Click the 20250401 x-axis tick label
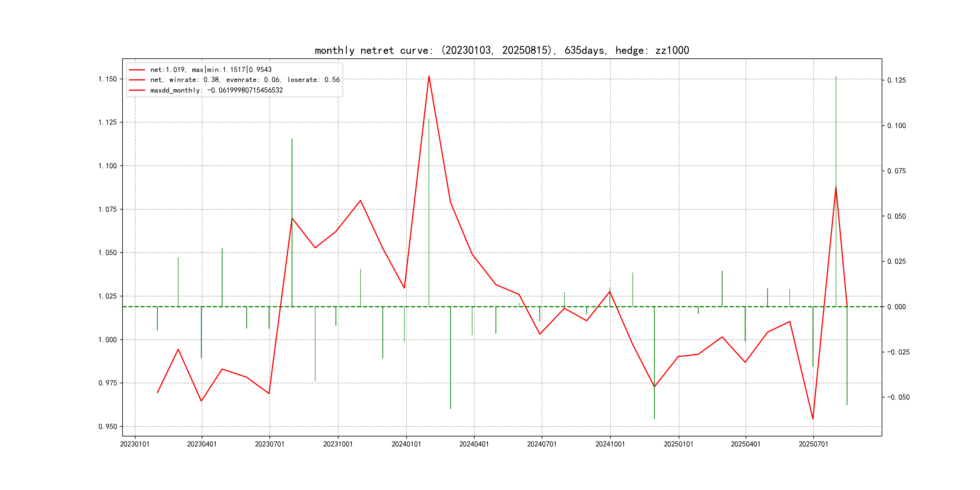This screenshot has height=490, width=980. tap(746, 444)
